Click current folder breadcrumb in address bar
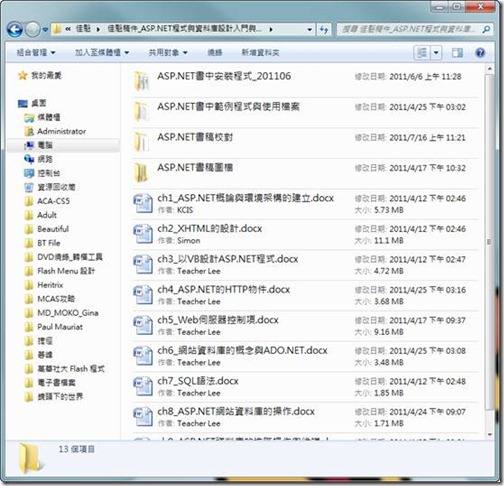Image resolution: width=504 pixels, height=486 pixels. (184, 29)
